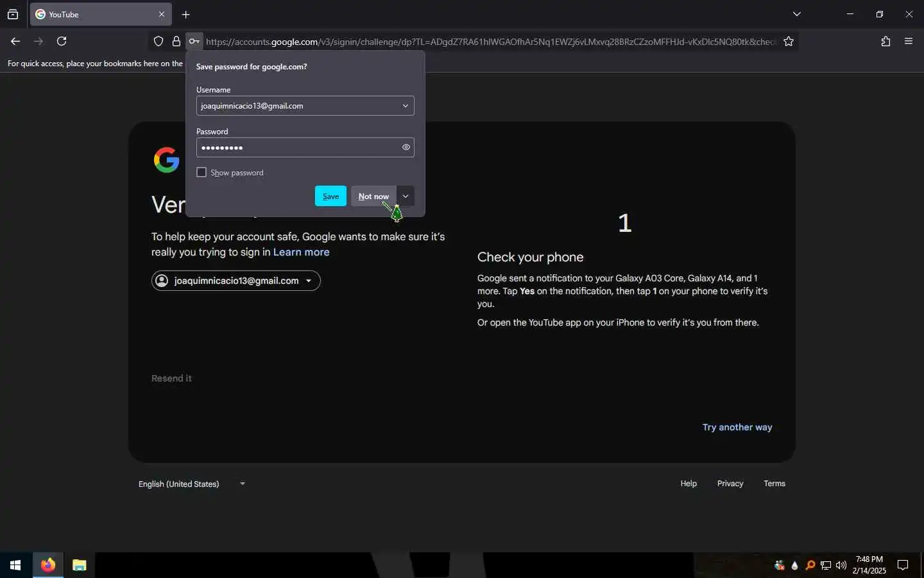
Task: Open the network tray icon
Action: (x=826, y=565)
